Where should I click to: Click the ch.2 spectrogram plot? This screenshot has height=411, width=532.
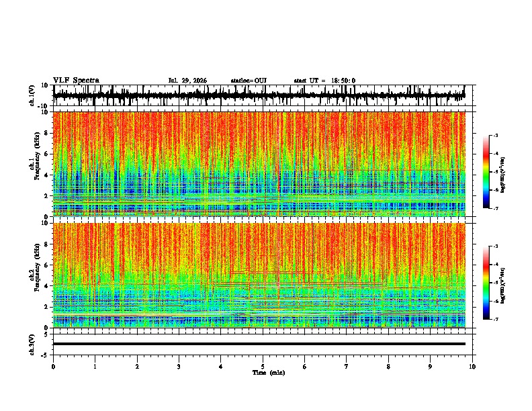coord(259,275)
